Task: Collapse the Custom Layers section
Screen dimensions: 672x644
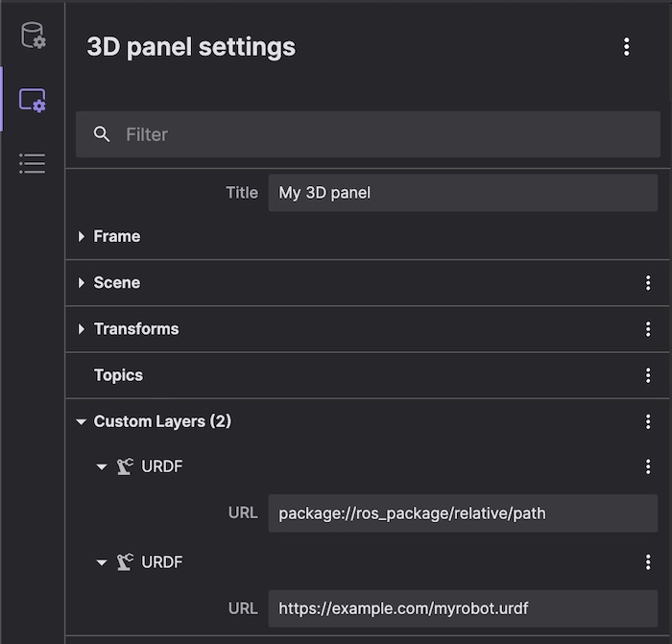Action: click(x=82, y=421)
